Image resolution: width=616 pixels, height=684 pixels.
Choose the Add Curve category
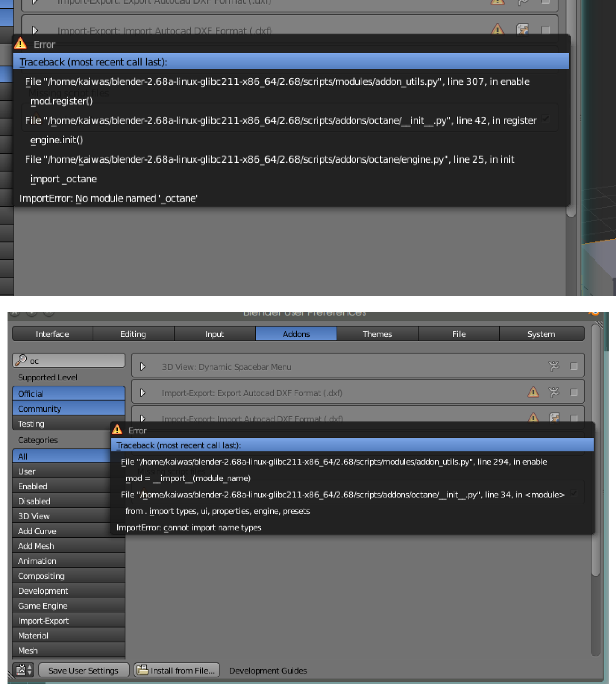coord(61,531)
